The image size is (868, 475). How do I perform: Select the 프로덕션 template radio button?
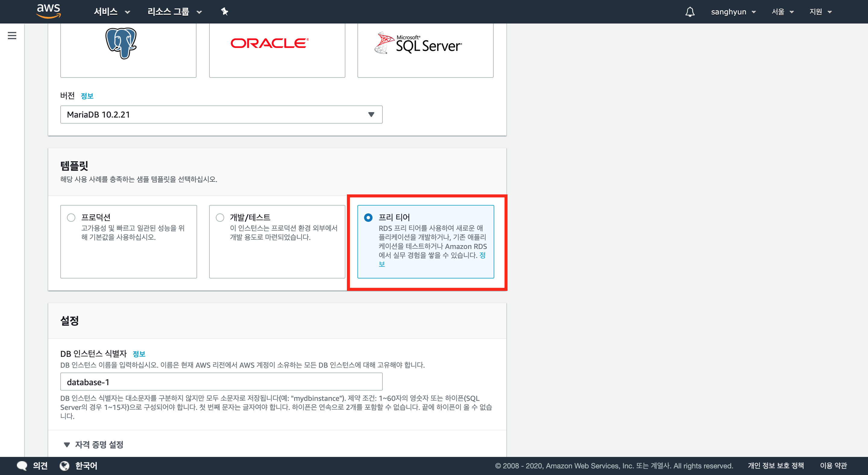(x=71, y=218)
